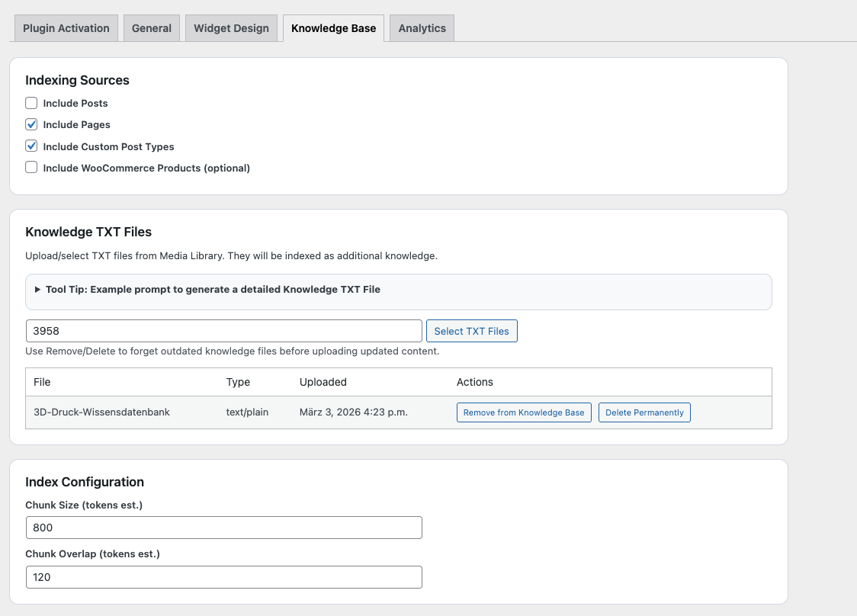857x616 pixels.
Task: Click the text/plain type cell
Action: click(x=247, y=412)
